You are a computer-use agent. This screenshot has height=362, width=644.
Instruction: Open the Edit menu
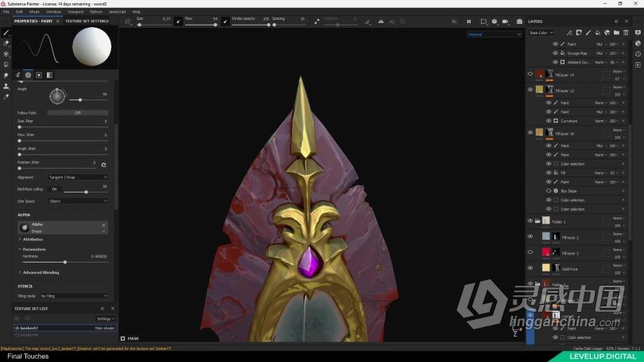coord(19,12)
